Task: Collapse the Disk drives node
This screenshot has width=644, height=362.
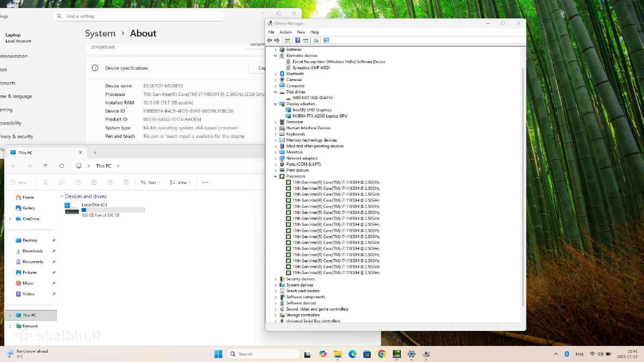Action: click(x=276, y=92)
